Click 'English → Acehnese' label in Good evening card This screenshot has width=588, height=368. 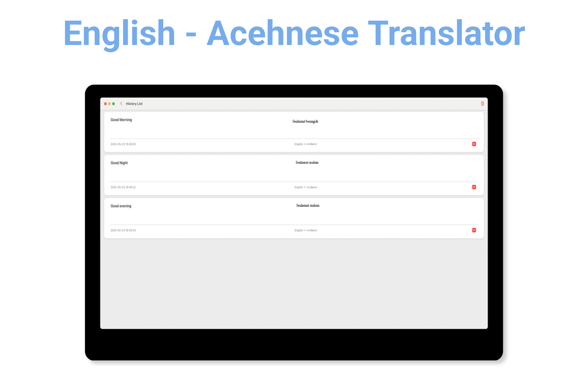tap(305, 230)
